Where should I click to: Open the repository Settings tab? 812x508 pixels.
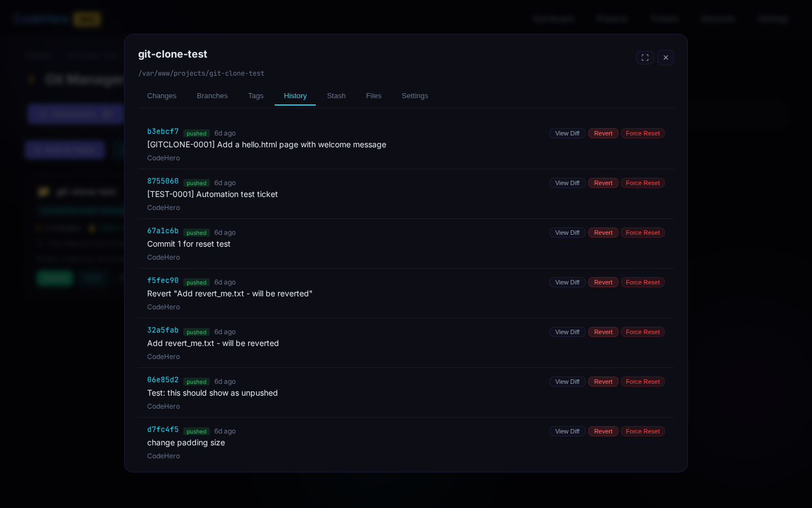pos(415,96)
